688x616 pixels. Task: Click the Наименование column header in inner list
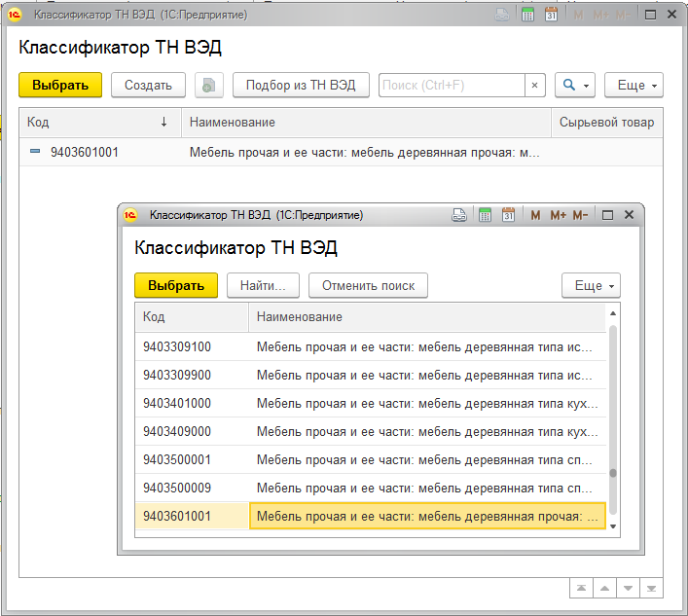(428, 317)
